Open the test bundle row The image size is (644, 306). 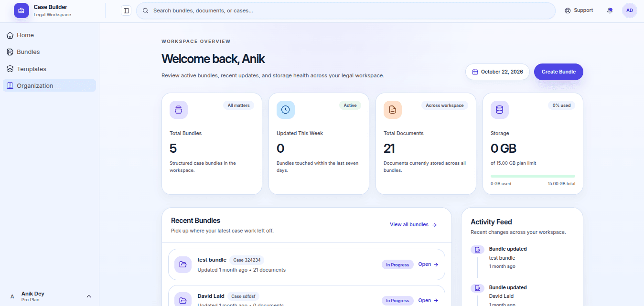click(x=306, y=264)
